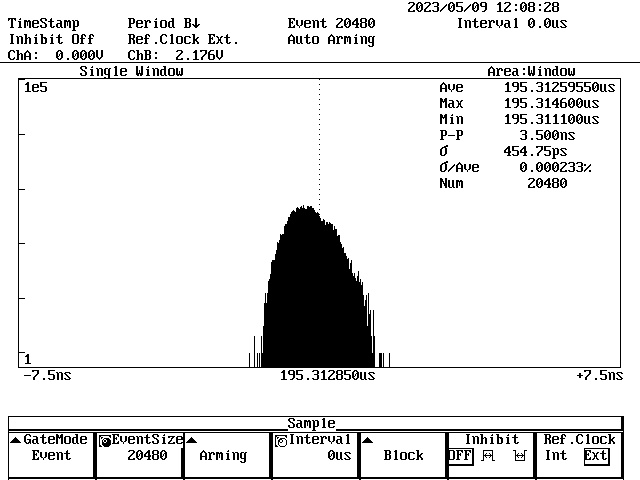Screen dimensions: 640x480
Task: Set Inhibit to OFF
Action: 460,456
